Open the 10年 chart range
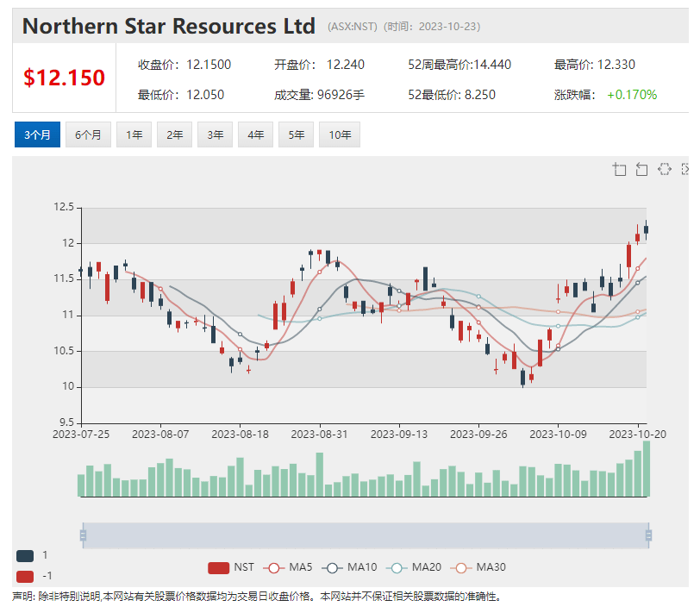This screenshot has height=613, width=700. click(340, 134)
